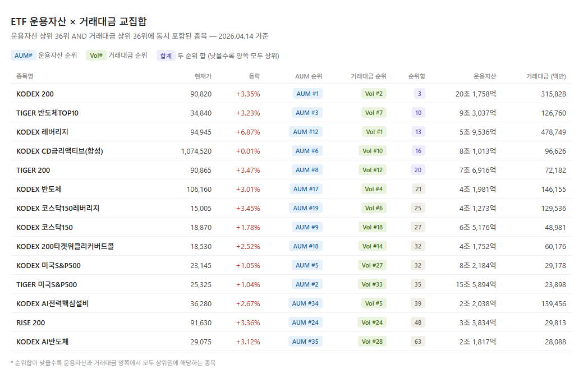
Task: Select the KODEX AI전력핵심설비 name
Action: [52, 303]
